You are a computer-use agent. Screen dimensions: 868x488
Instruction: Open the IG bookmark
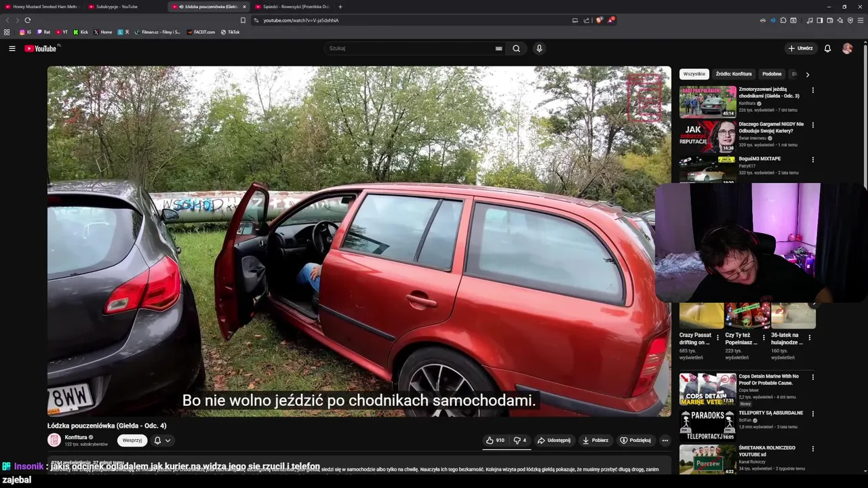coord(25,32)
